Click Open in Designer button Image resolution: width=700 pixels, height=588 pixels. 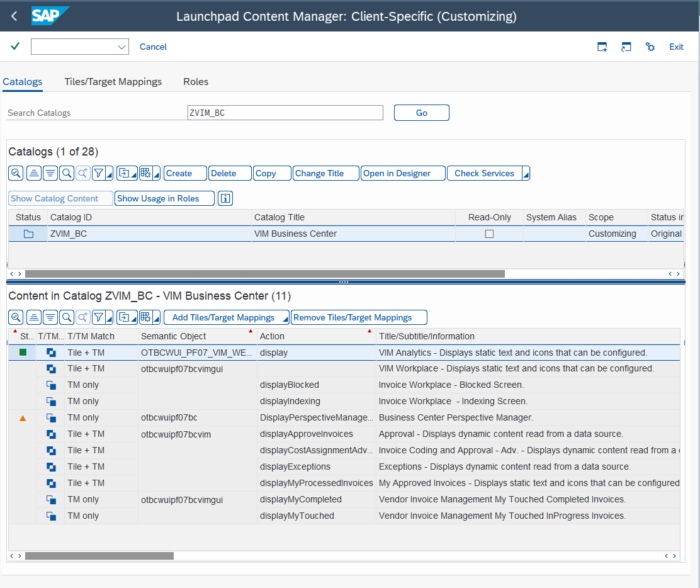pyautogui.click(x=403, y=173)
